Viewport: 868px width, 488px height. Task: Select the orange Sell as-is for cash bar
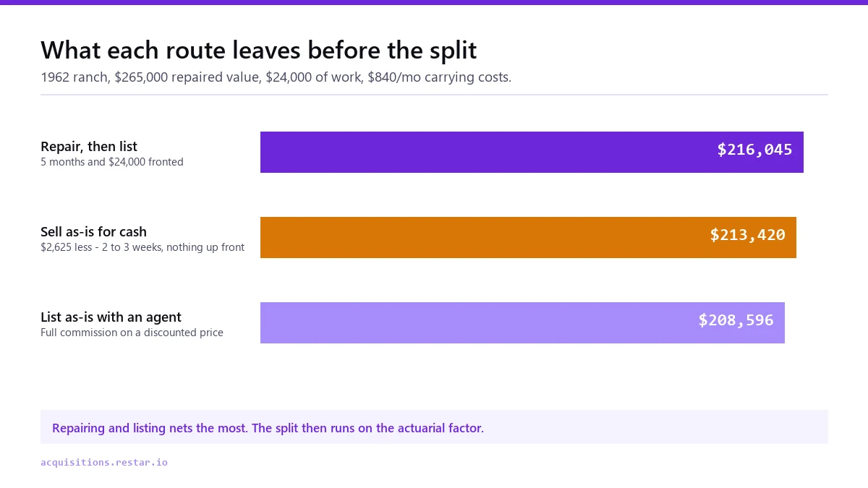[528, 237]
